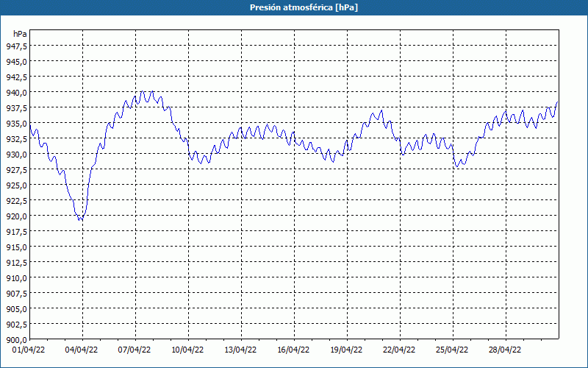Select the 07/04/22 date label
The image size is (588, 368).
point(135,350)
